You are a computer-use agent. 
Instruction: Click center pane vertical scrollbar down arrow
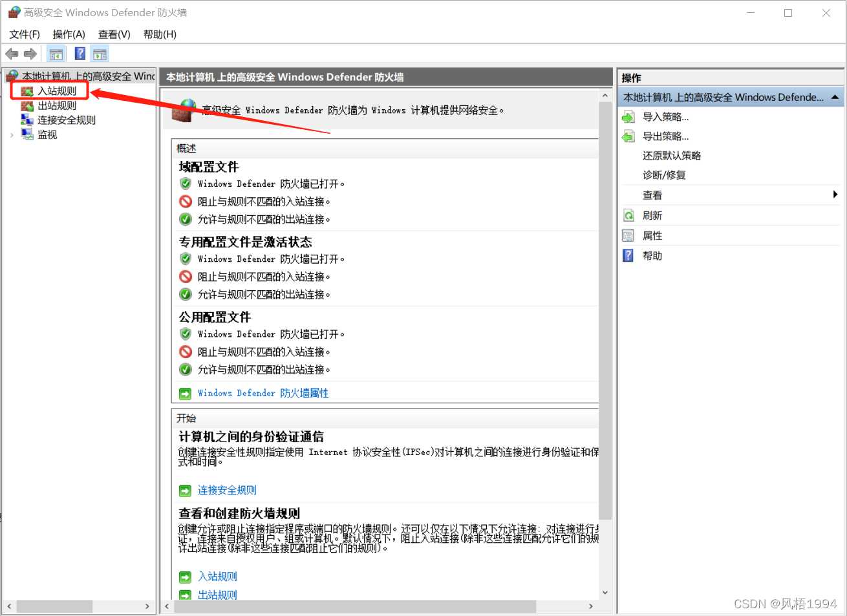point(605,592)
